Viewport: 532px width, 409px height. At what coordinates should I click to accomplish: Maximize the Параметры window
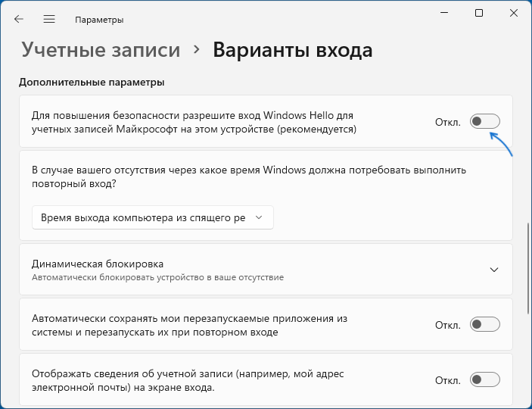[479, 13]
